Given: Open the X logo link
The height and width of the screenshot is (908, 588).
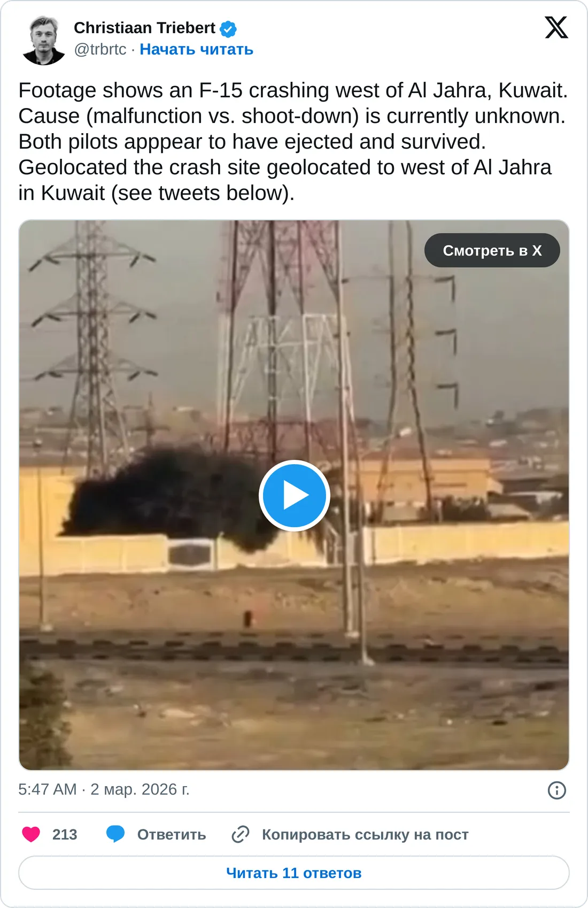Looking at the screenshot, I should 556,27.
